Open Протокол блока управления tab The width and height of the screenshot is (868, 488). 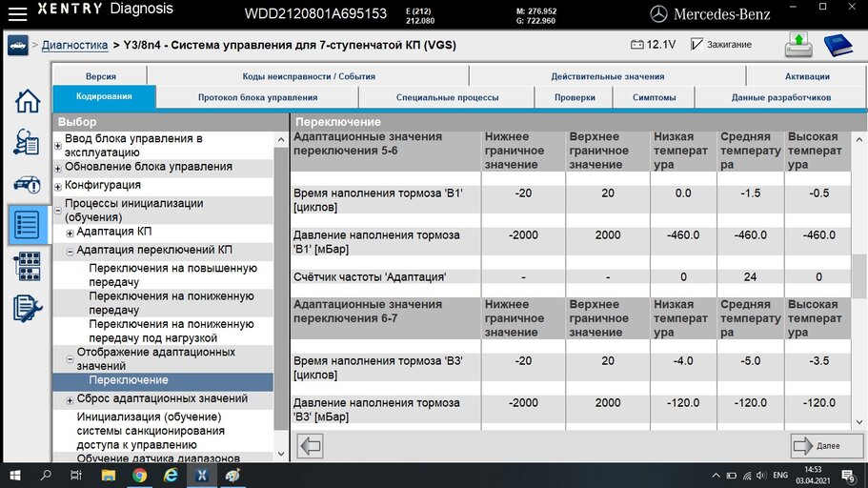click(257, 97)
